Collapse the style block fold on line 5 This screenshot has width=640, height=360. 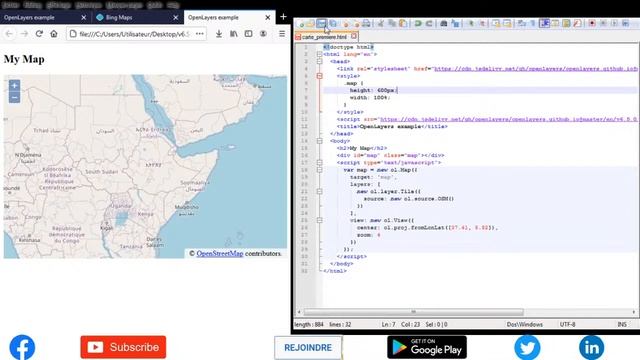[x=320, y=76]
